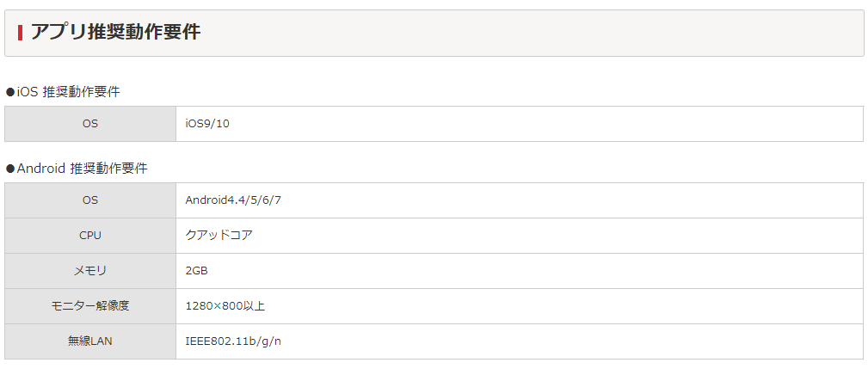Click the CPU row label

[90, 236]
